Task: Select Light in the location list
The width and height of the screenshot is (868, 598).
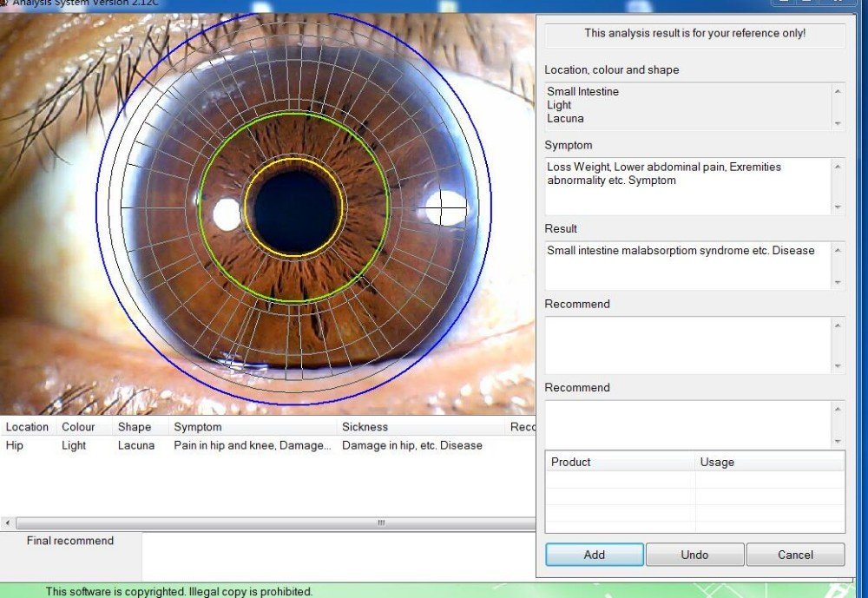Action: point(558,105)
